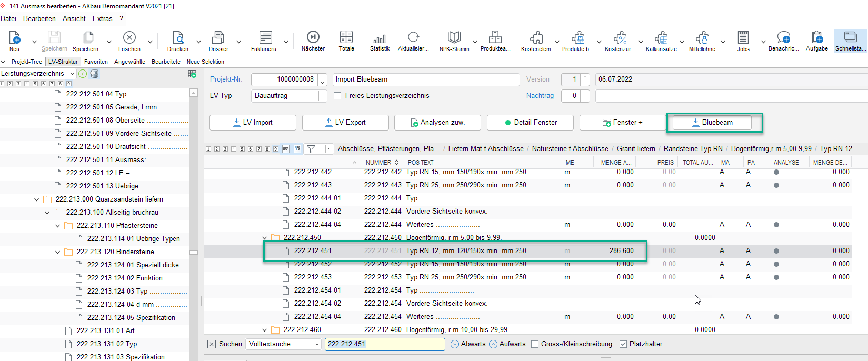Click the Schnellstart windows icon

click(851, 37)
